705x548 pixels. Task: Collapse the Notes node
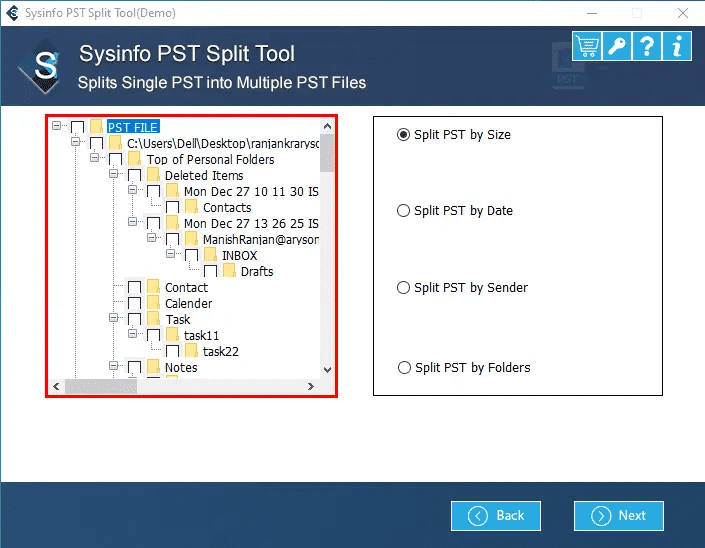click(113, 365)
